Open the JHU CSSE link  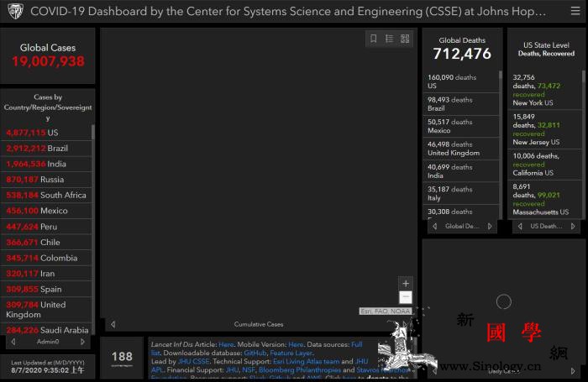pyautogui.click(x=193, y=361)
